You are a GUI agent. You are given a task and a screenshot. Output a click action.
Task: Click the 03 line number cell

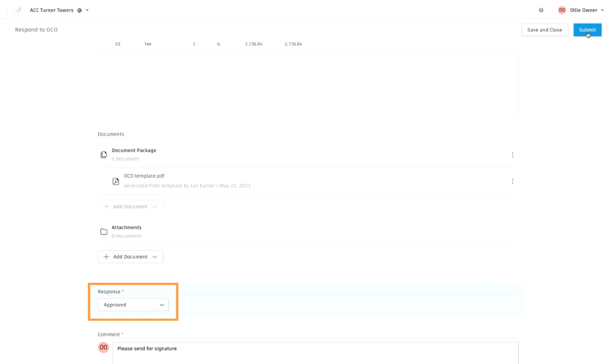[x=118, y=44]
